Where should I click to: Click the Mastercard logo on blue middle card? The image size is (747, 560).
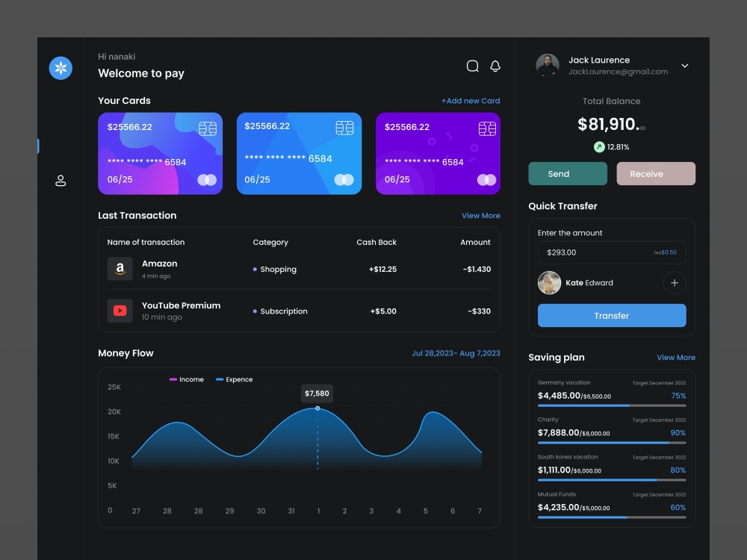point(344,179)
